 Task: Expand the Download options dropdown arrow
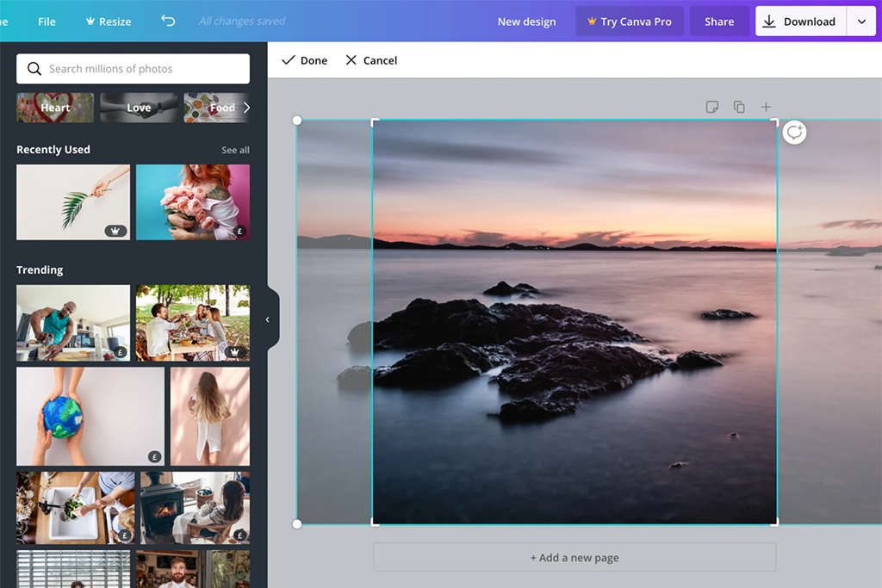pyautogui.click(x=861, y=22)
